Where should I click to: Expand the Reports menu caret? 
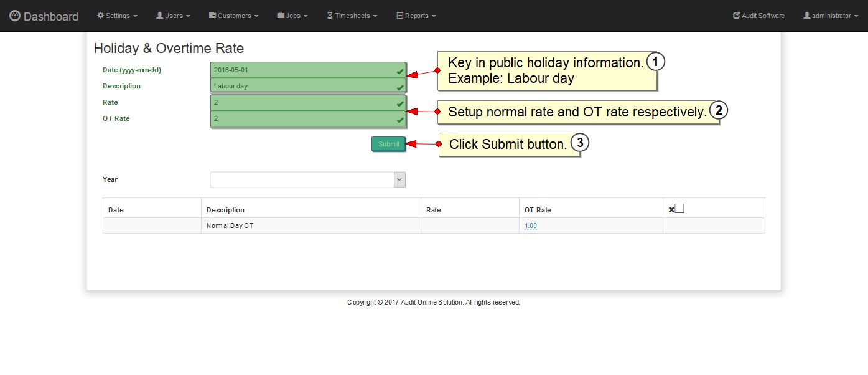point(434,16)
